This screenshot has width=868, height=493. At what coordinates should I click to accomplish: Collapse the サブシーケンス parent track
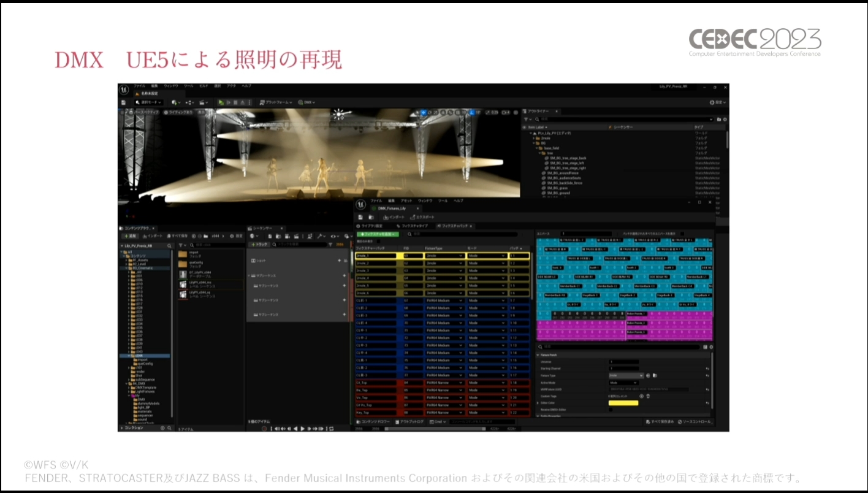(249, 275)
